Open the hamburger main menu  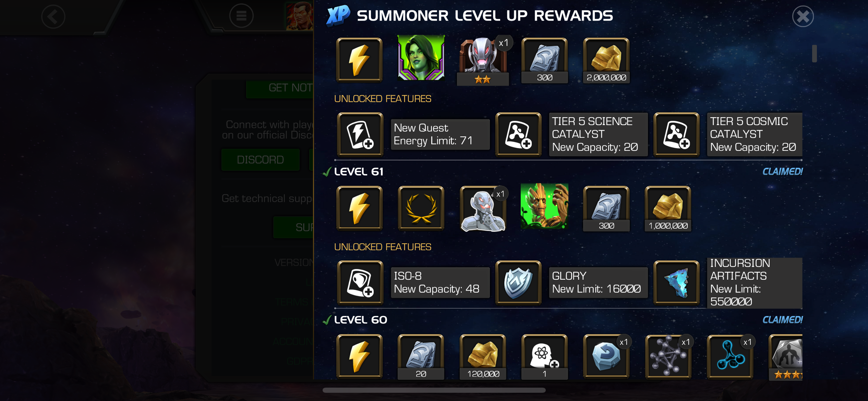[x=241, y=16]
